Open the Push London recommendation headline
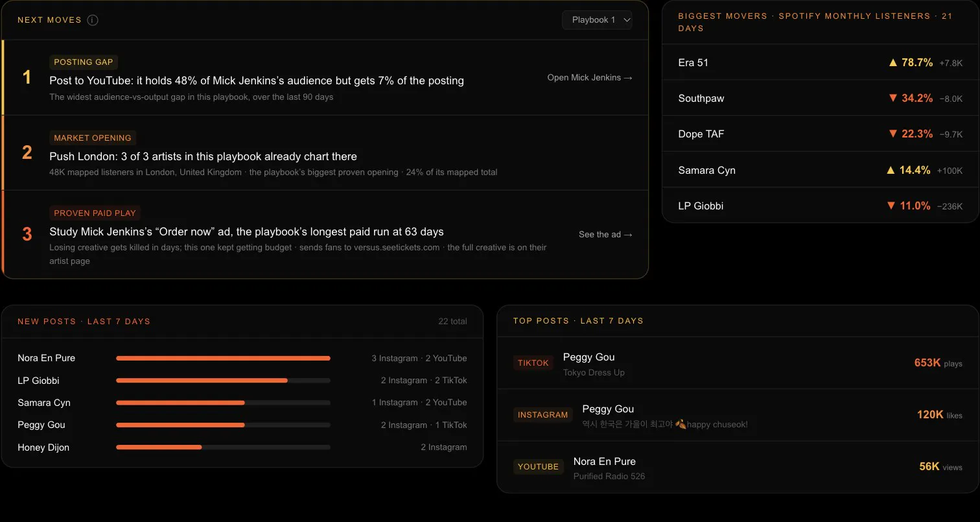This screenshot has width=980, height=522. tap(204, 156)
